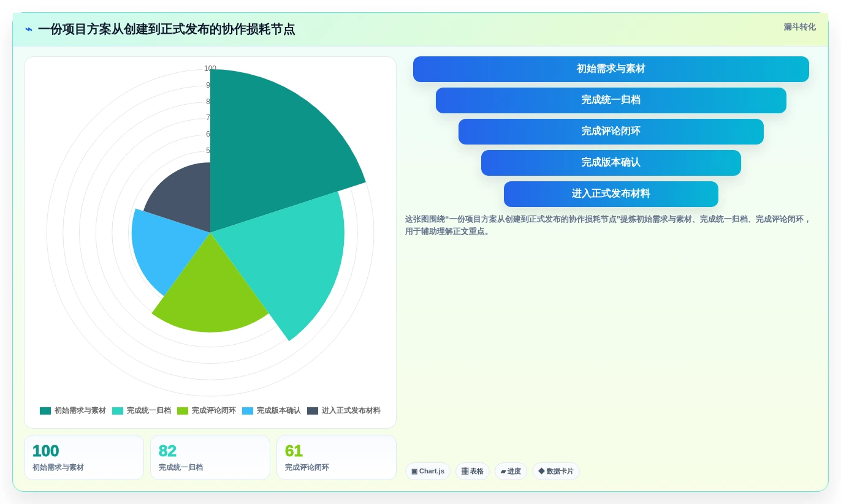Click the 进度 tag chip
Image resolution: width=841 pixels, height=504 pixels.
pyautogui.click(x=511, y=472)
